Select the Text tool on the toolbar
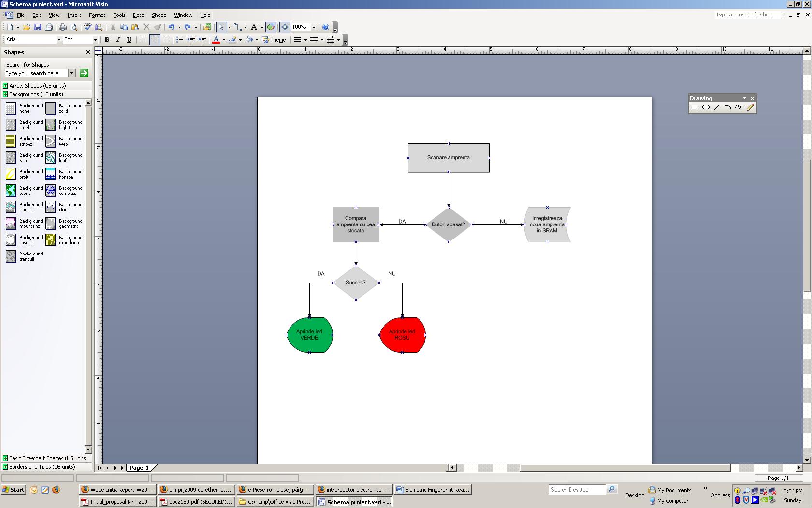812x508 pixels. [x=255, y=27]
